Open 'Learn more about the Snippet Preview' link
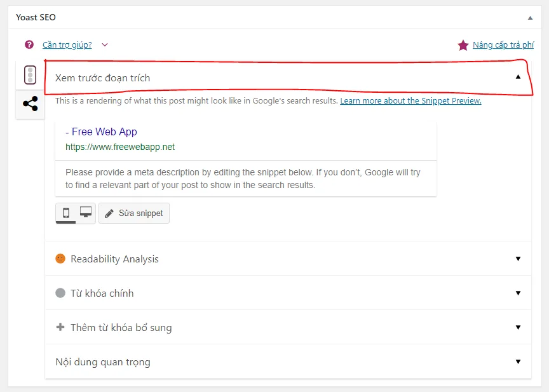This screenshot has width=549, height=392. 410,101
